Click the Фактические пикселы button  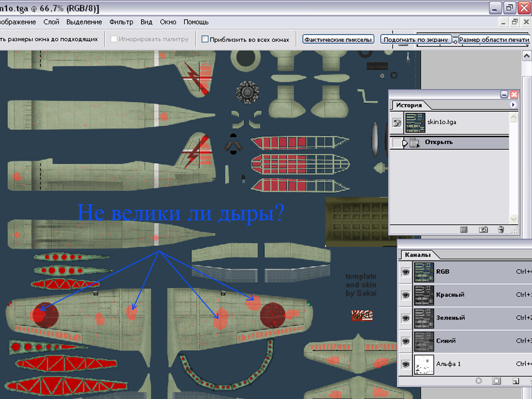338,39
